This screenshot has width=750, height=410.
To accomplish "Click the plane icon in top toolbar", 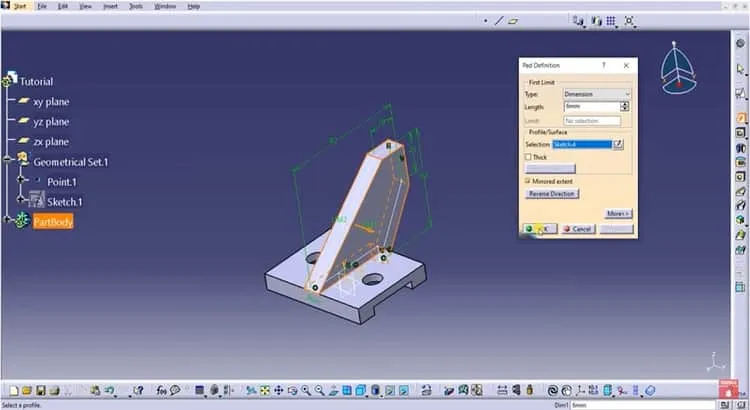I will (513, 21).
